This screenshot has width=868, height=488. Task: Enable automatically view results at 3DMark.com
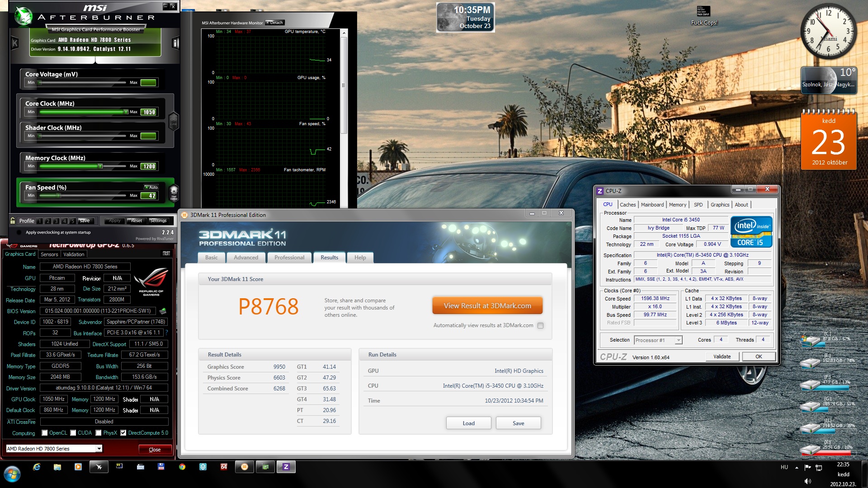[x=541, y=325]
